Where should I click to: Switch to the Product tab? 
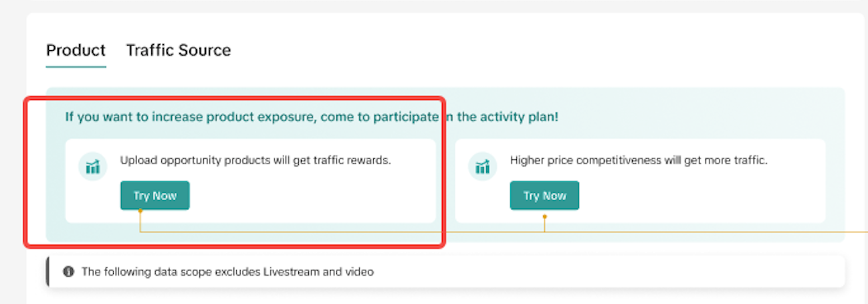click(x=76, y=50)
